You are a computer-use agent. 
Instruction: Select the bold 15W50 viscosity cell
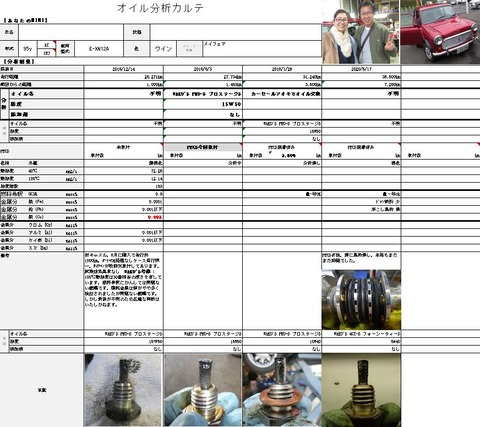tap(203, 104)
